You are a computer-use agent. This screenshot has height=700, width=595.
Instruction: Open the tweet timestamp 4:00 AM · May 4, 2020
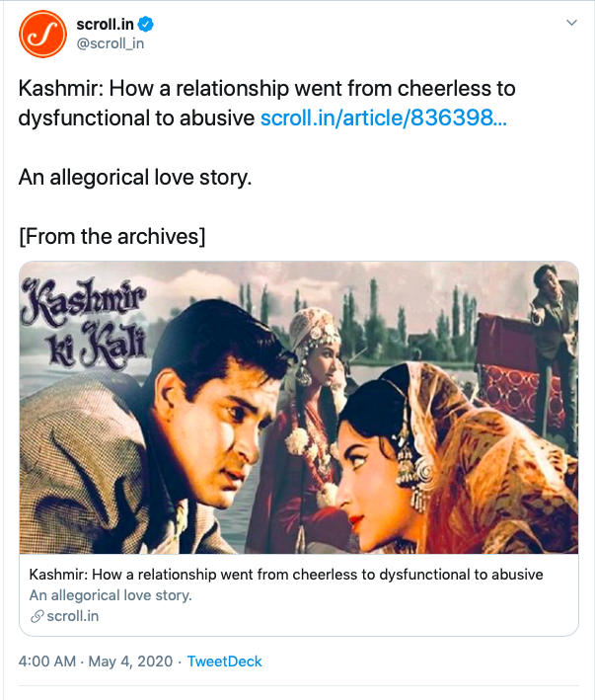pyautogui.click(x=96, y=661)
